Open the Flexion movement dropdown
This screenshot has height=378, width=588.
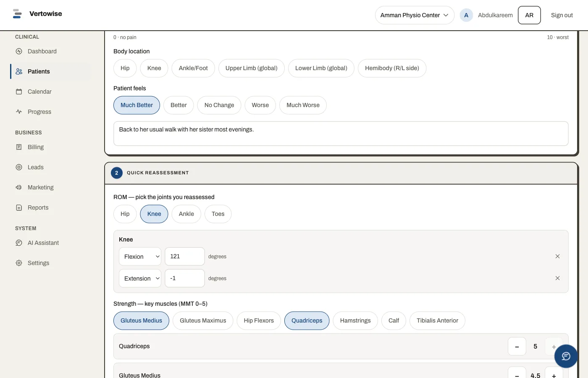pyautogui.click(x=140, y=257)
